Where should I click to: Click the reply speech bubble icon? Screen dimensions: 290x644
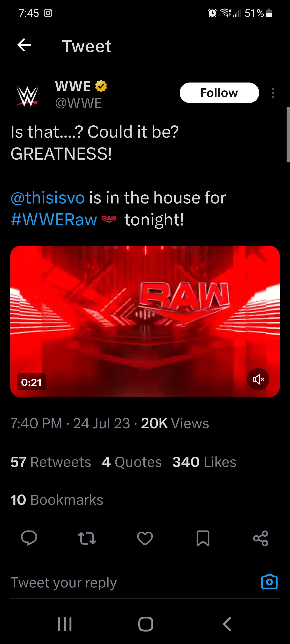[29, 538]
